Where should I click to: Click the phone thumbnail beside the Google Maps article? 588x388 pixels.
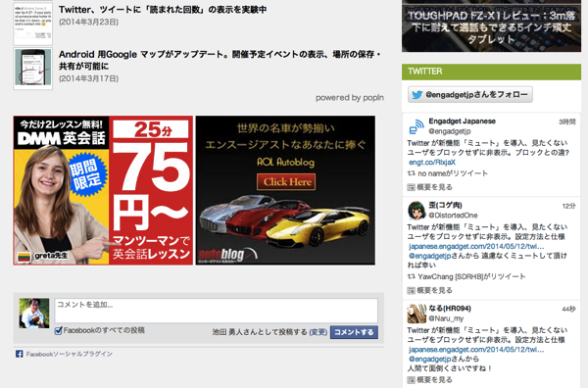click(x=33, y=69)
